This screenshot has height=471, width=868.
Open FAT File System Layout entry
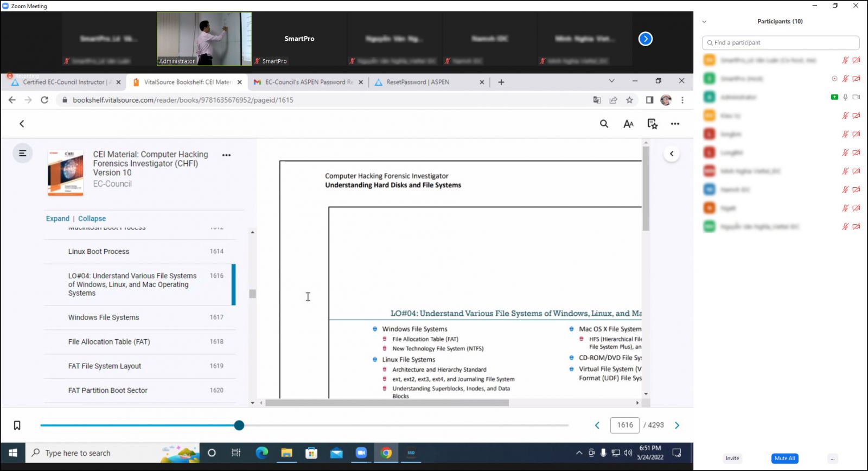pos(140,366)
